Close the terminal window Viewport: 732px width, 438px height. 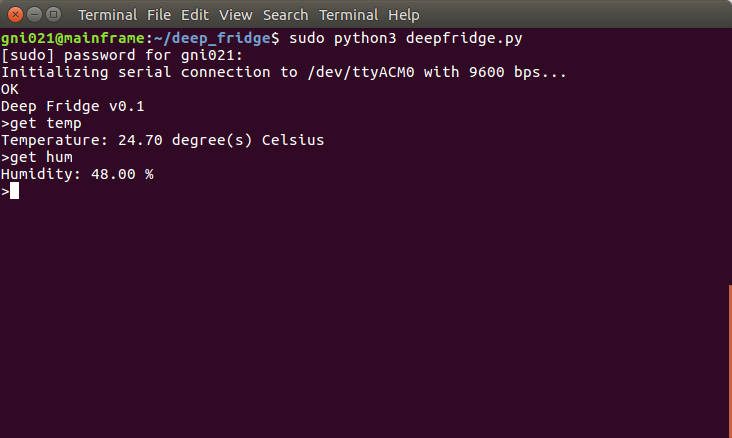click(14, 15)
